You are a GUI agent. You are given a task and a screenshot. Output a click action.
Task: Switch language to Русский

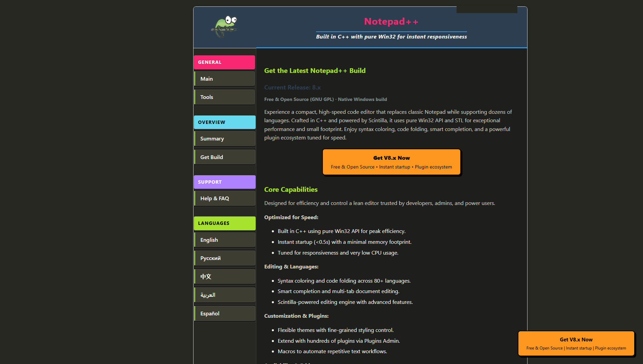pyautogui.click(x=225, y=258)
